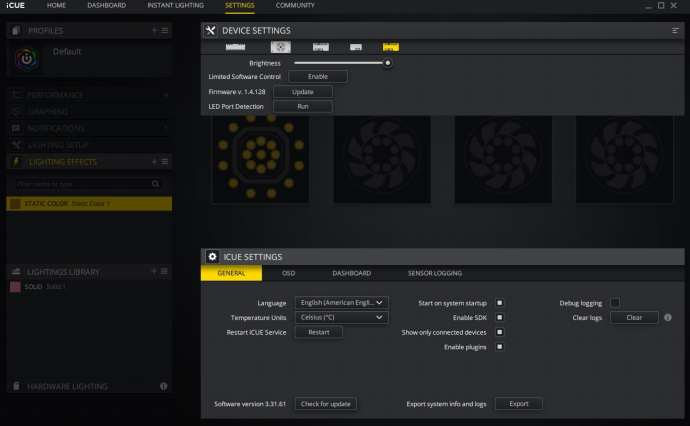690x426 pixels.
Task: Switch to the General tab
Action: (x=231, y=273)
